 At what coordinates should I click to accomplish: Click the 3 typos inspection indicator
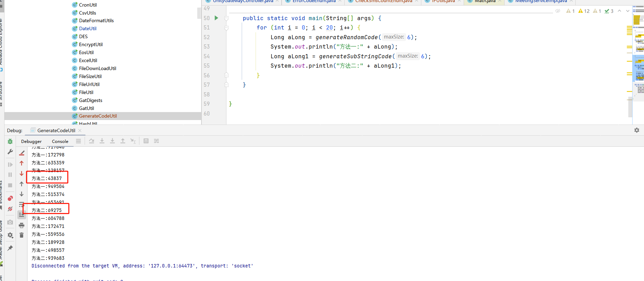coord(609,11)
